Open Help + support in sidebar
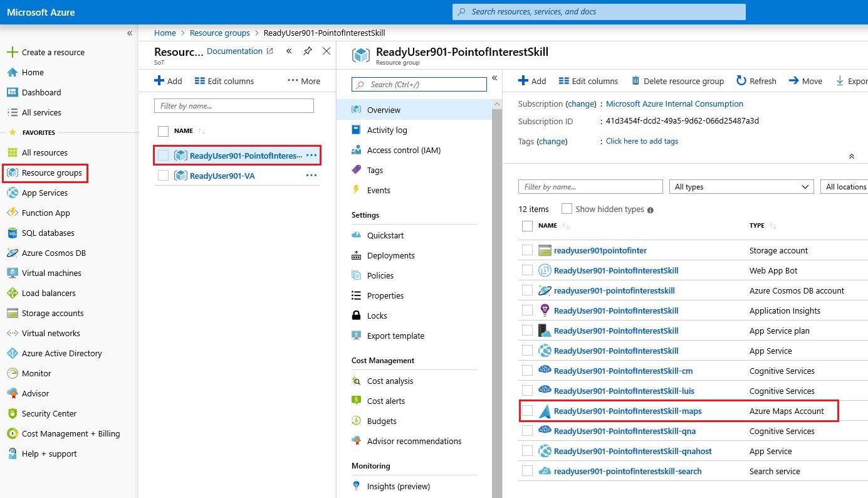Viewport: 868px width, 498px height. coord(49,453)
